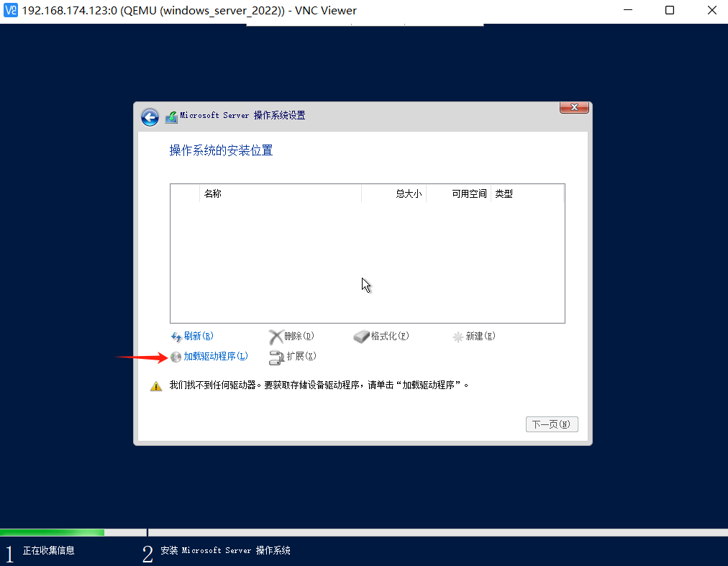Click the Format (格式化) drive icon
The width and height of the screenshot is (728, 566).
tap(361, 337)
